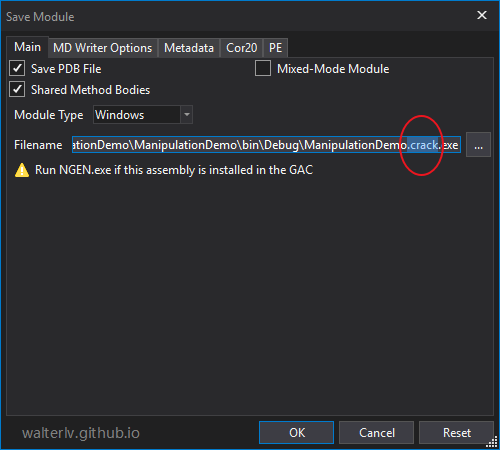Viewport: 500px width, 450px height.
Task: Click inside the Filename text field
Action: 266,145
